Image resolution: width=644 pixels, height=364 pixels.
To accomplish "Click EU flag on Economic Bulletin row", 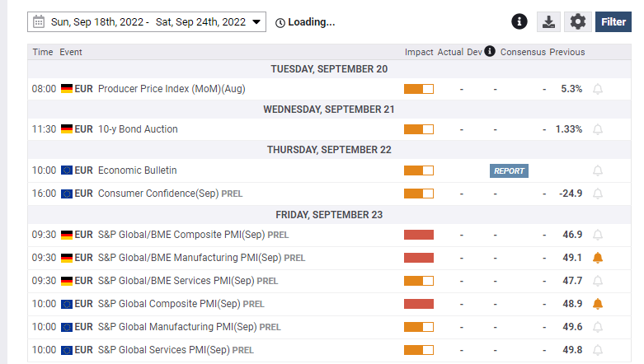I will click(67, 170).
